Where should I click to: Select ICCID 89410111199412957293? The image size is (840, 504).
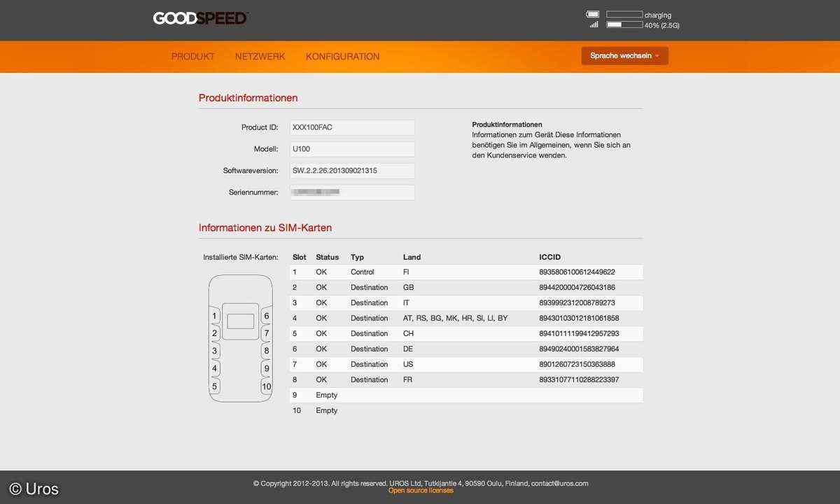point(580,334)
